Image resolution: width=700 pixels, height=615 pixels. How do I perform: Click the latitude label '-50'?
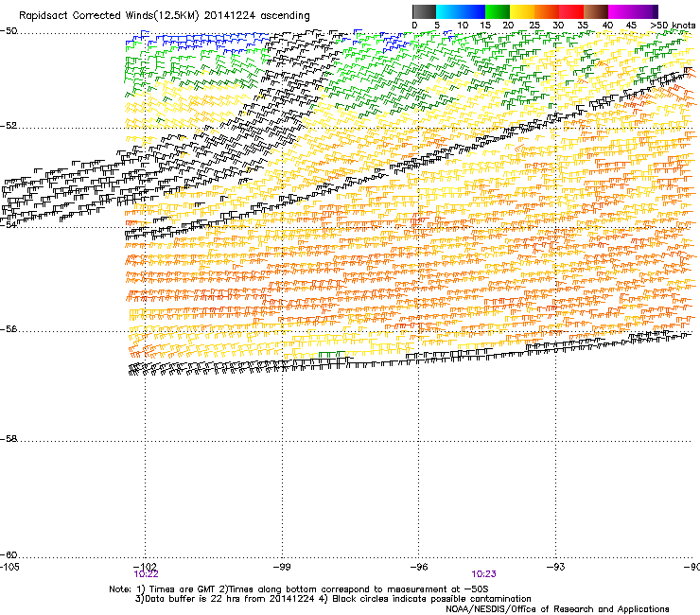click(9, 31)
